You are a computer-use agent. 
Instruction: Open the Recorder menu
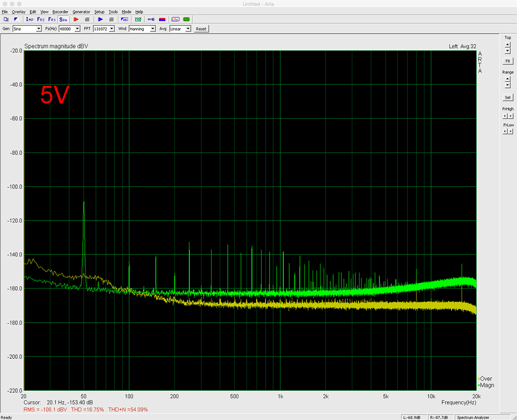click(x=61, y=12)
